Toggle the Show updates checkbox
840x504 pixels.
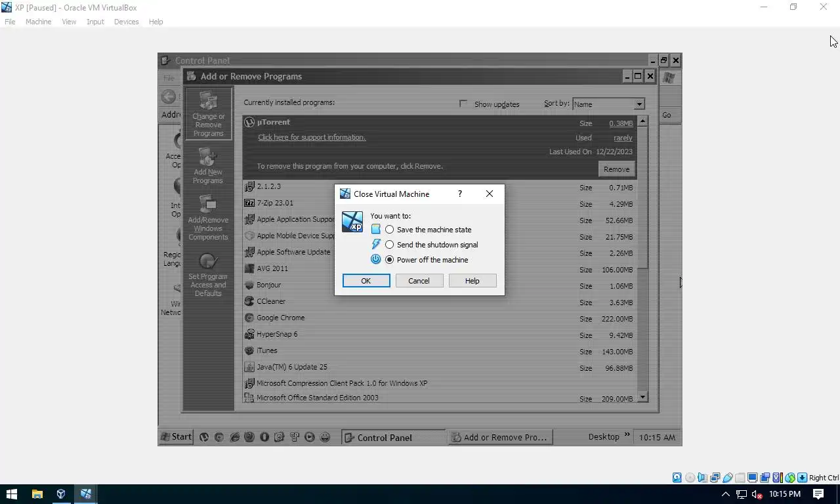pos(463,104)
